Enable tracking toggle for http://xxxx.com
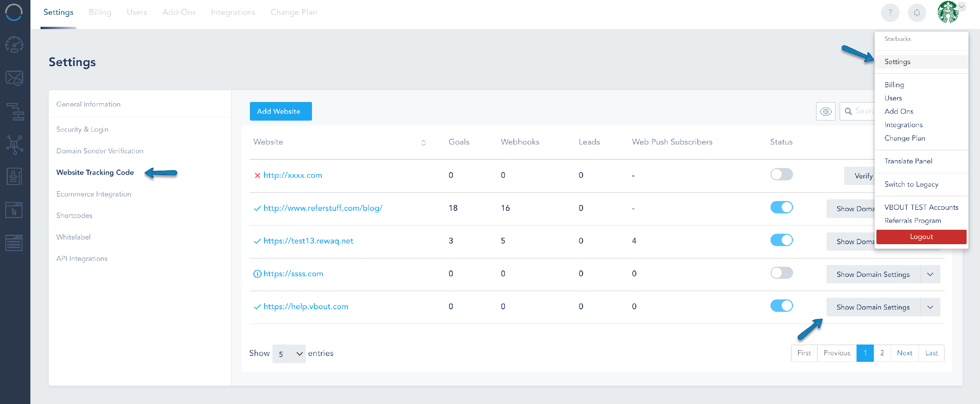This screenshot has width=980, height=404. 781,175
